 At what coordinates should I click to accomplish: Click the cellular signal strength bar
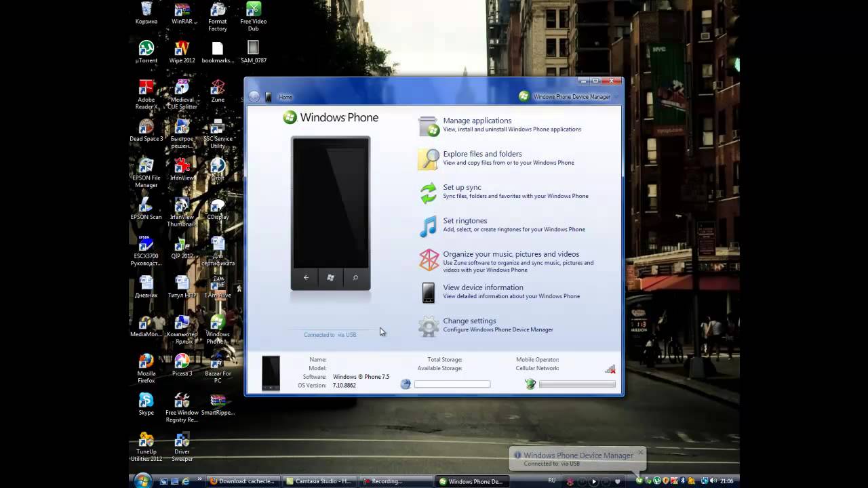[x=577, y=384]
